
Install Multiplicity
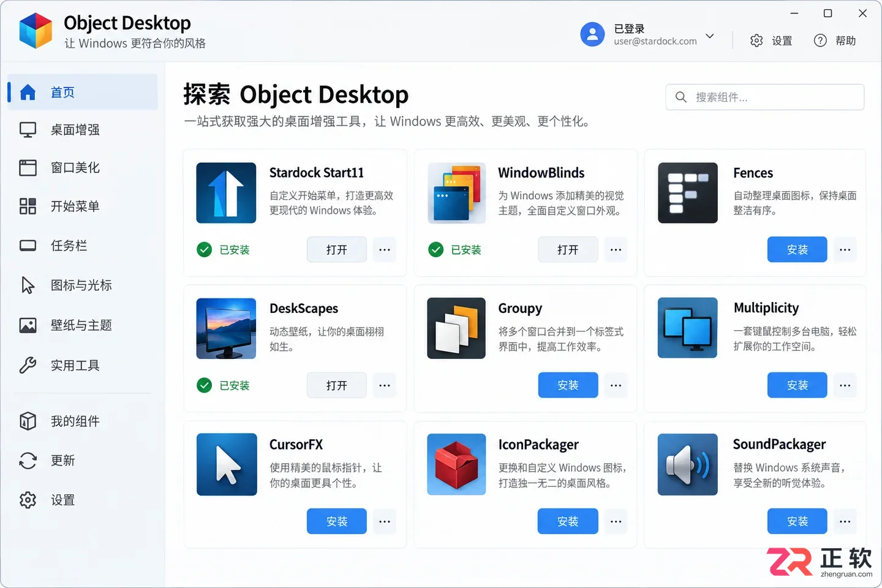[x=797, y=385]
